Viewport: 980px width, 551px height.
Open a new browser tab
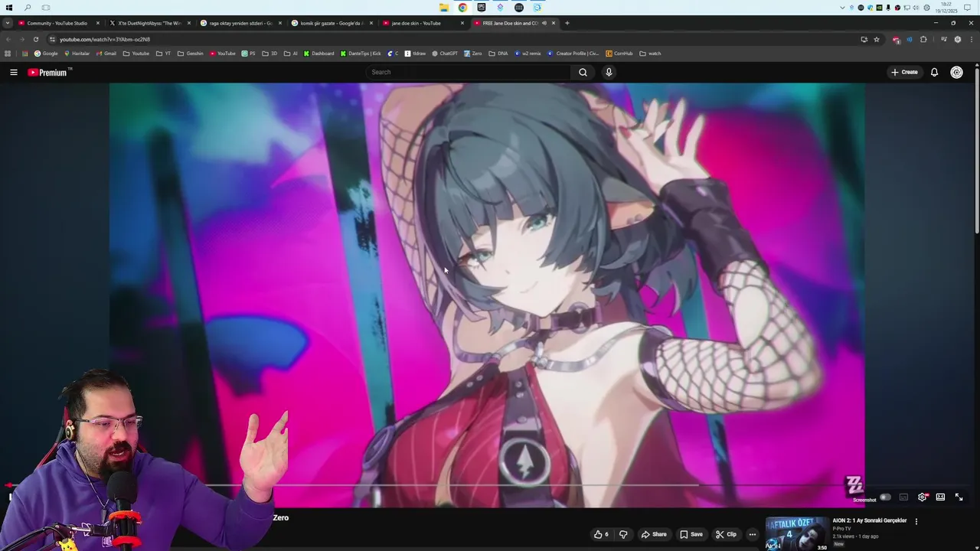coord(567,23)
